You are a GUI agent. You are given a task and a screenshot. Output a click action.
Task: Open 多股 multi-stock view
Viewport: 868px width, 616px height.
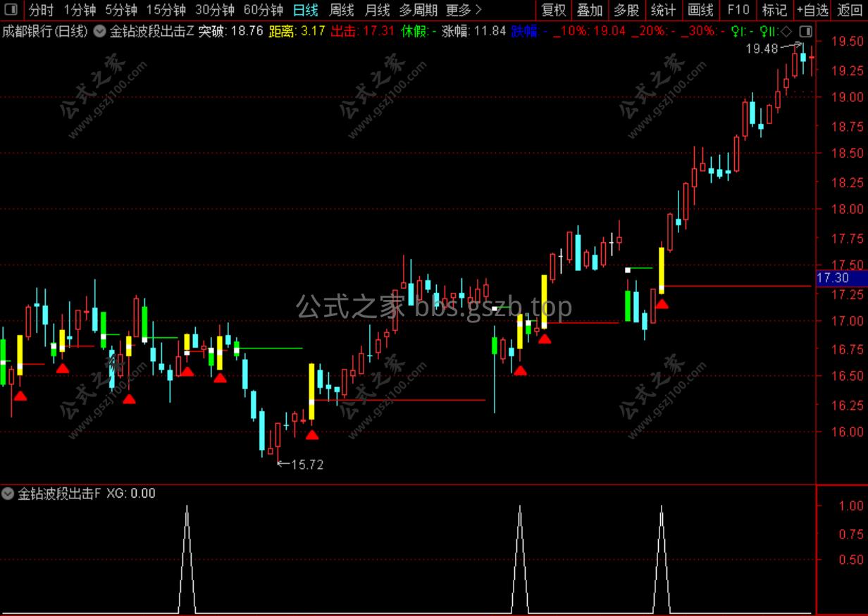click(626, 10)
